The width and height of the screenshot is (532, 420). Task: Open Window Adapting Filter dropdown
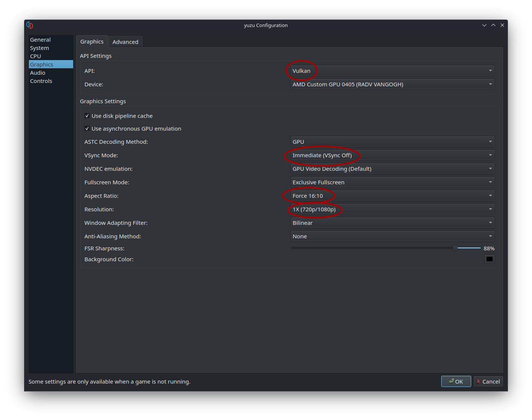pos(392,223)
